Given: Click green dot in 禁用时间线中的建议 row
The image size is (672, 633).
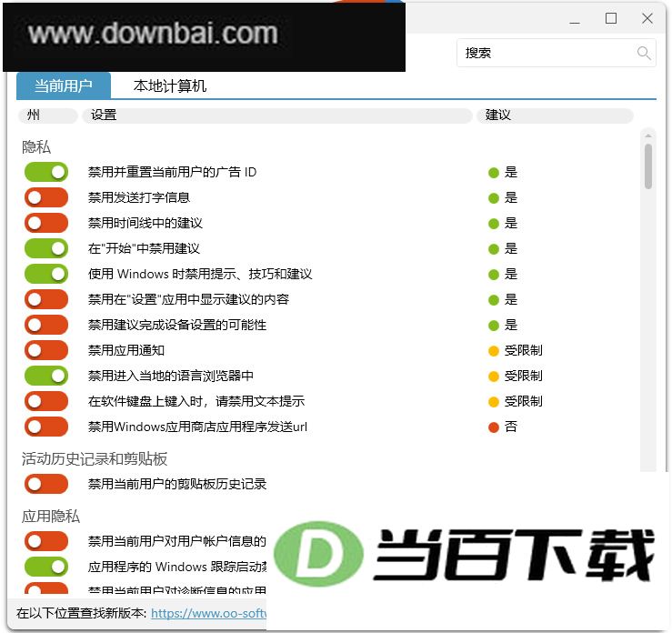Looking at the screenshot, I should point(493,224).
